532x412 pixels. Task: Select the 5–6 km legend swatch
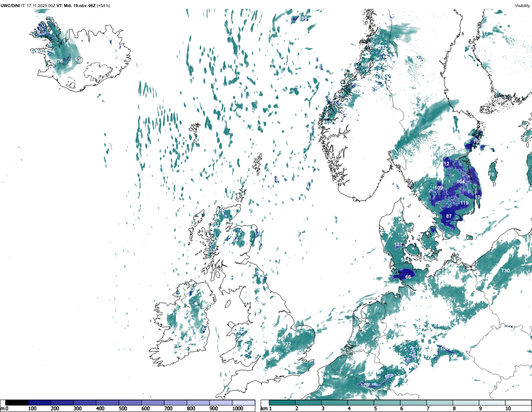(387, 402)
